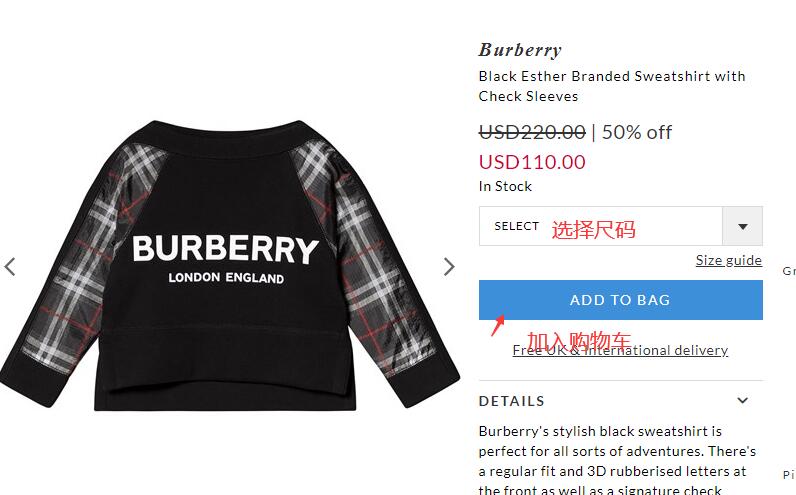Click the black Burberry sweatshirt image
796x495 pixels.
click(x=229, y=265)
